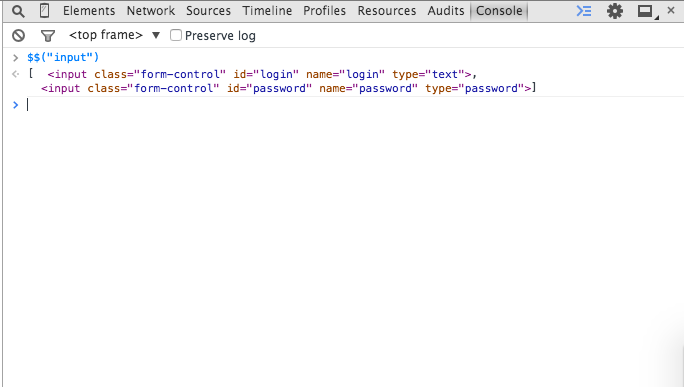Screen dimensions: 684x387
Task: Toggle device mode phone icon
Action: coord(44,10)
